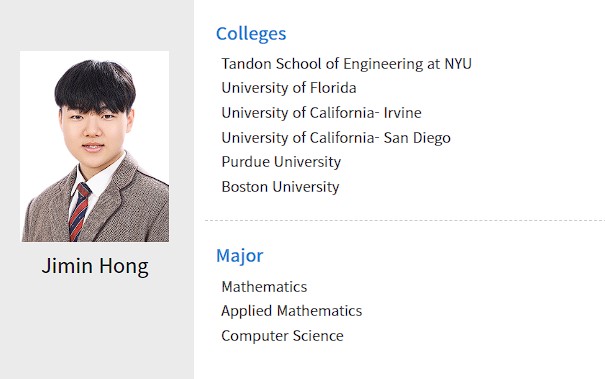Click the name Jimin Hong
The width and height of the screenshot is (605, 379).
pos(95,266)
